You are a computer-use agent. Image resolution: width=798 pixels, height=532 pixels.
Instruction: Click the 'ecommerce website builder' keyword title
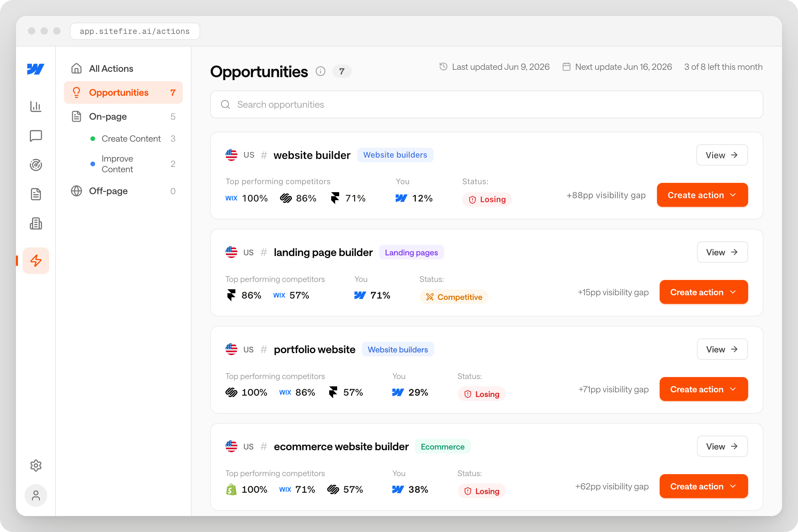click(x=341, y=447)
